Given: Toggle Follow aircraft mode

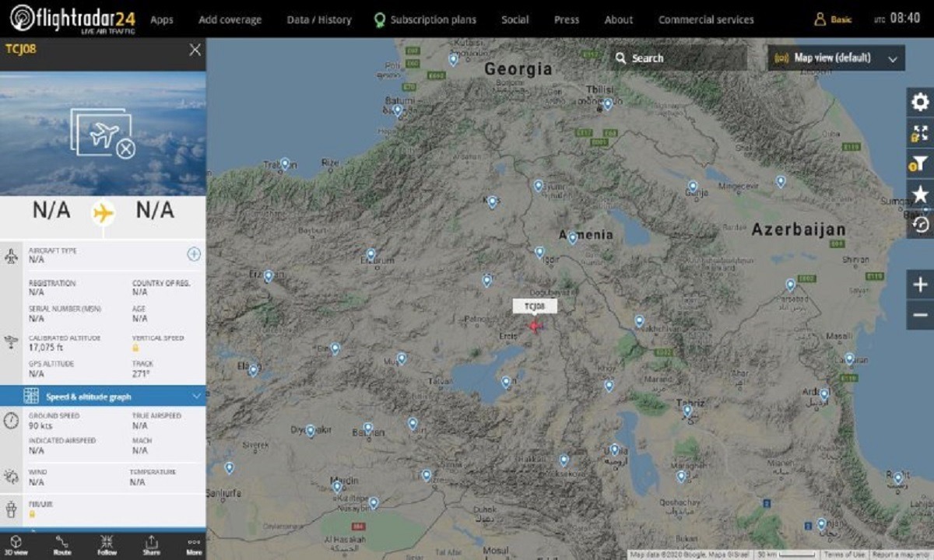Looking at the screenshot, I should click(x=107, y=544).
